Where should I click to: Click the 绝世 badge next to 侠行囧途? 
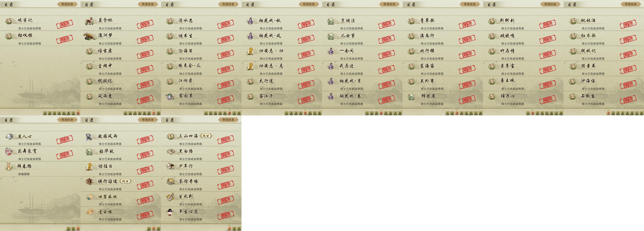coord(126,181)
